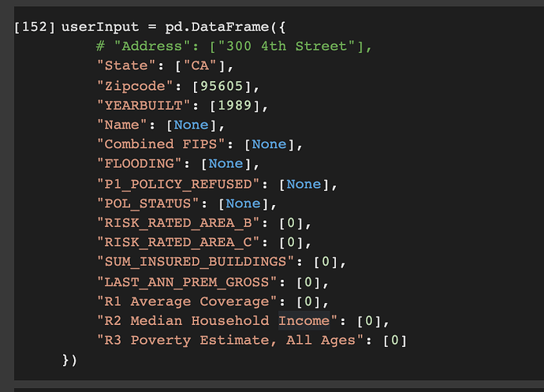Click the [152] cell execution counter
Screen dimensions: 544x392
35,27
